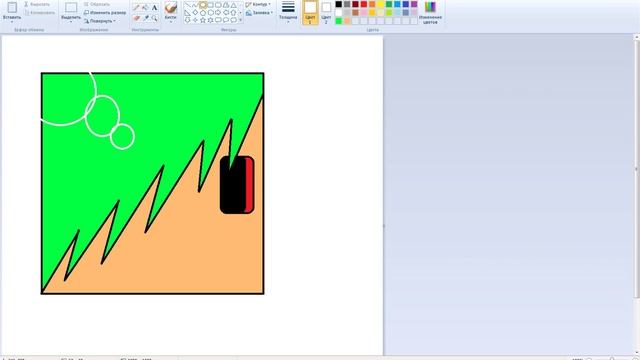The height and width of the screenshot is (360, 640).
Task: Choose the Five-point star shape
Action: (203, 20)
